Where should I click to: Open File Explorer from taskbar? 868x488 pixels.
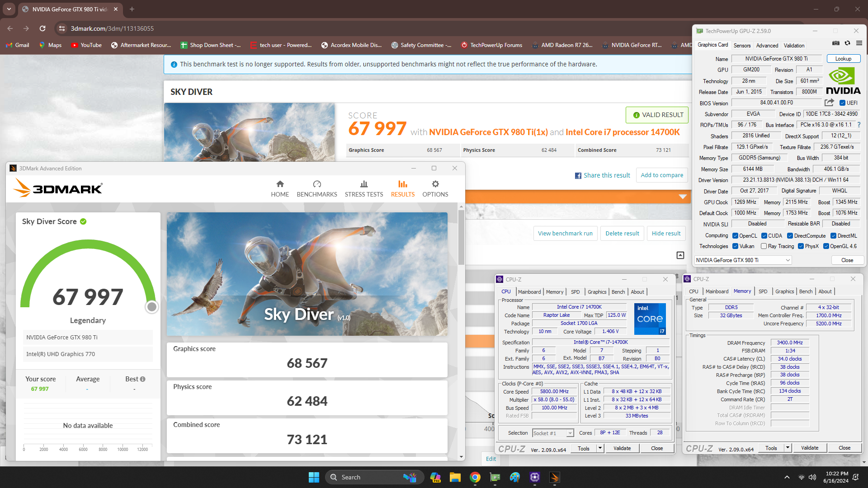tap(455, 477)
